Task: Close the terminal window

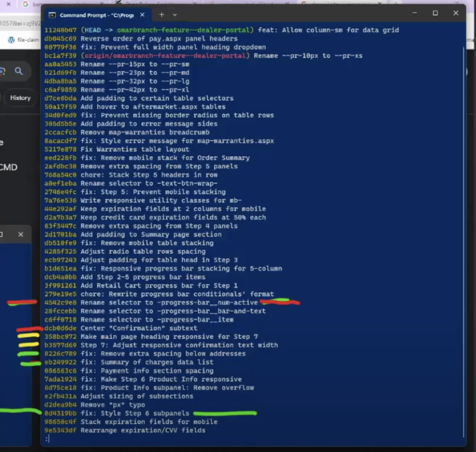Action: pos(456,13)
